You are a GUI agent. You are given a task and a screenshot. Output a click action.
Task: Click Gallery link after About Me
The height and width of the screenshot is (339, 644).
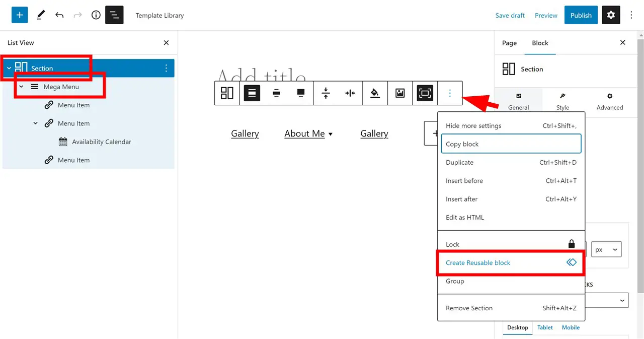tap(374, 133)
